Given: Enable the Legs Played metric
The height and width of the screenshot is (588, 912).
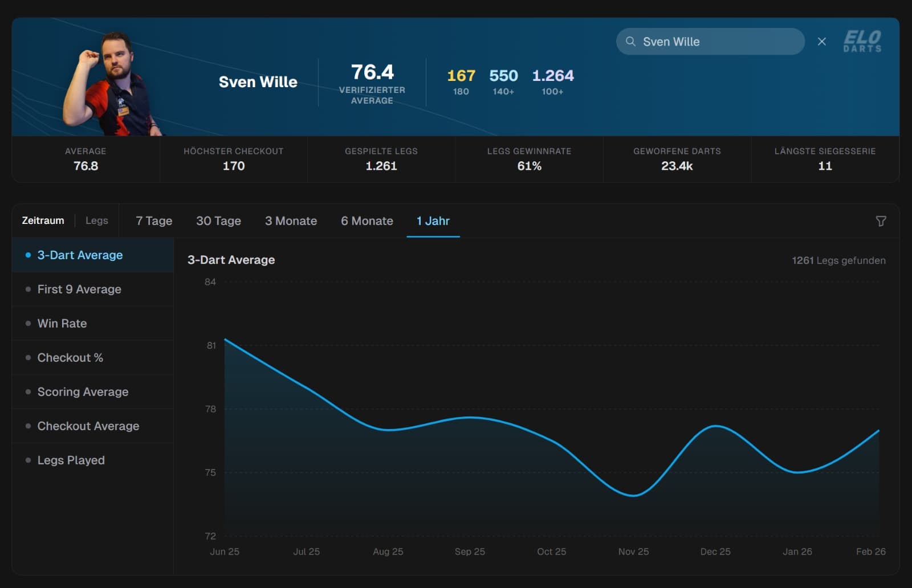Looking at the screenshot, I should (70, 460).
